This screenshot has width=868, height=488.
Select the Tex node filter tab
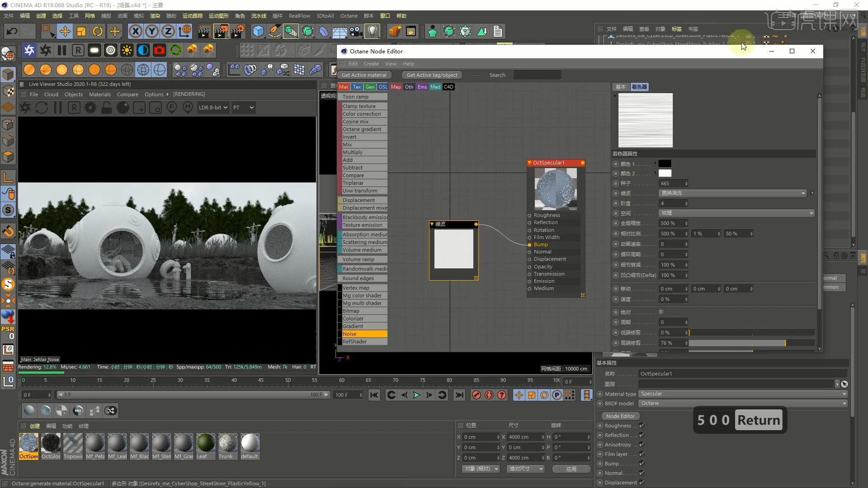(357, 87)
